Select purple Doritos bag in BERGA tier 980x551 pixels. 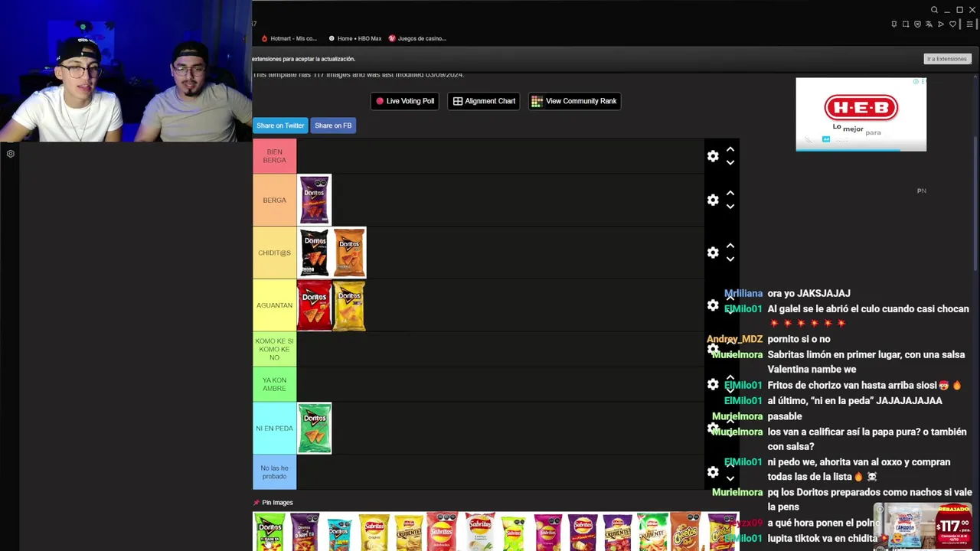(x=315, y=200)
